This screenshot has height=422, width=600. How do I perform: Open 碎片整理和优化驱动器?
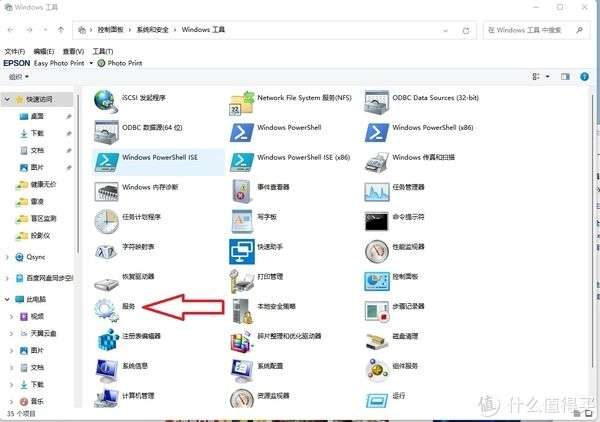(x=276, y=341)
